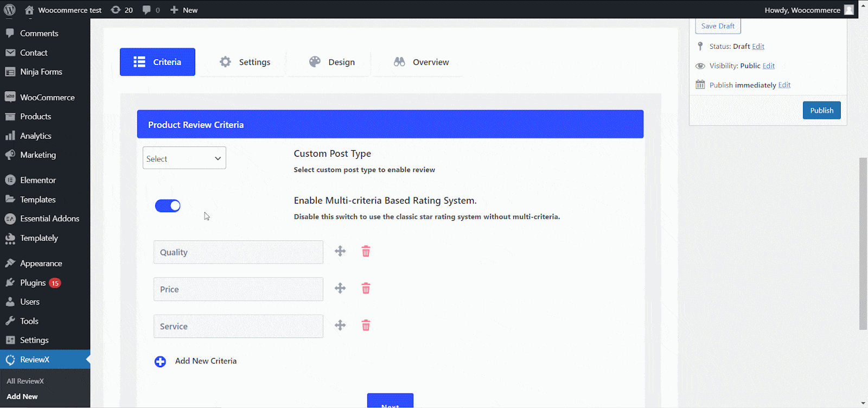Click the Service criteria input field
Viewport: 868px width, 408px height.
coord(238,326)
